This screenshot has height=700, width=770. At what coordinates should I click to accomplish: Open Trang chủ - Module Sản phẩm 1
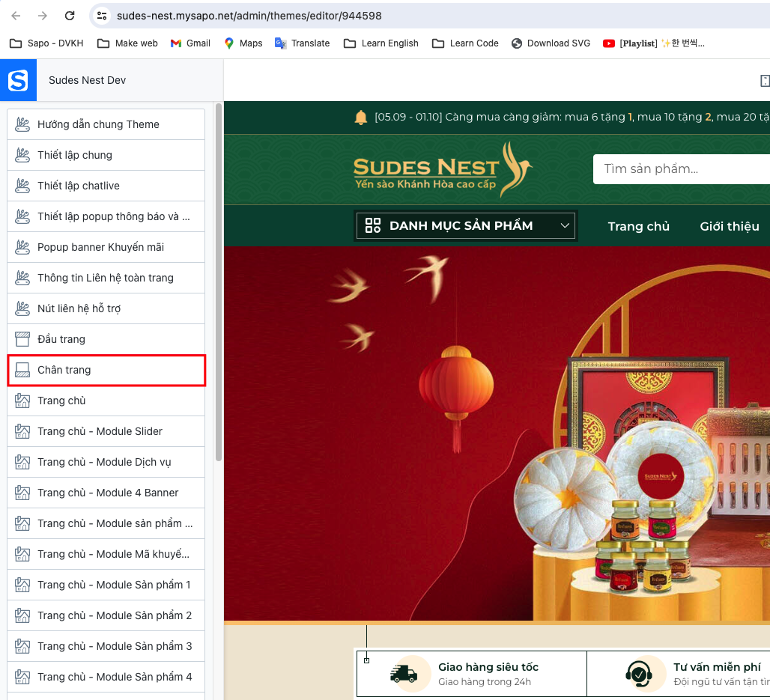point(106,585)
